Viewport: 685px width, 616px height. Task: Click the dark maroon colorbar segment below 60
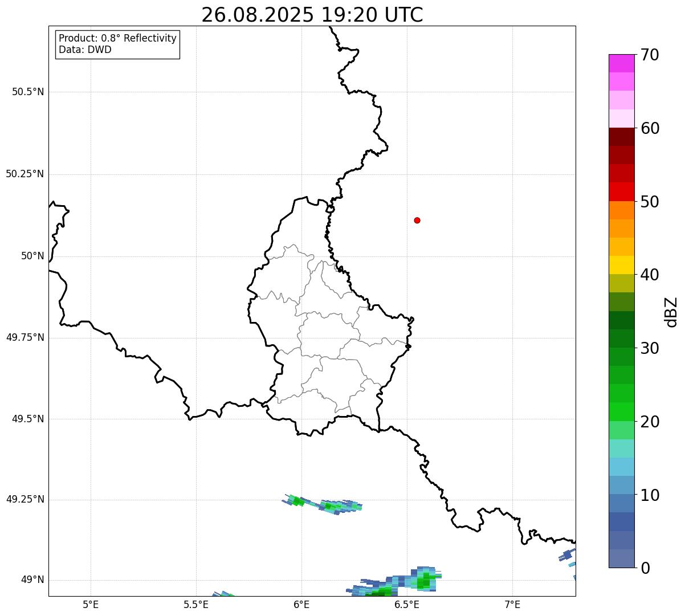coord(622,137)
